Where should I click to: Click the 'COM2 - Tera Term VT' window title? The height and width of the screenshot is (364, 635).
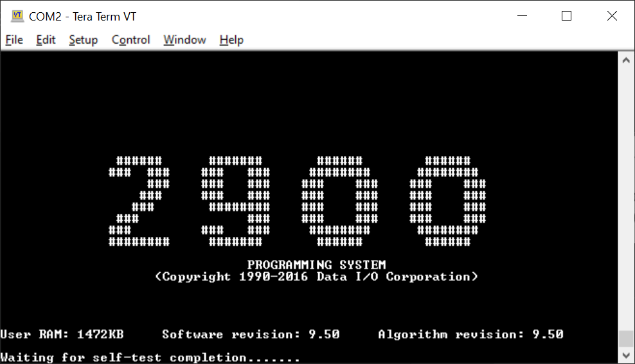click(x=83, y=17)
